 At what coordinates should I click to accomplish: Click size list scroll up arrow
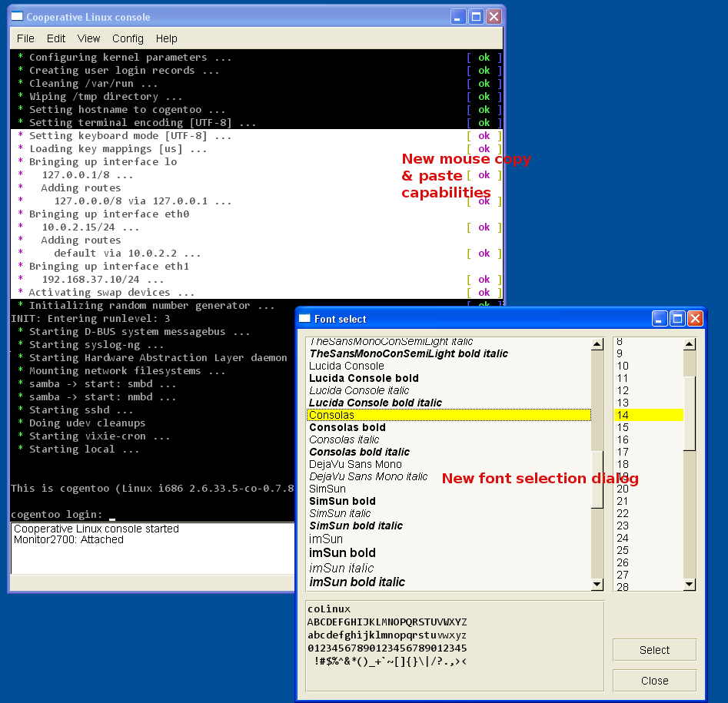tap(690, 345)
